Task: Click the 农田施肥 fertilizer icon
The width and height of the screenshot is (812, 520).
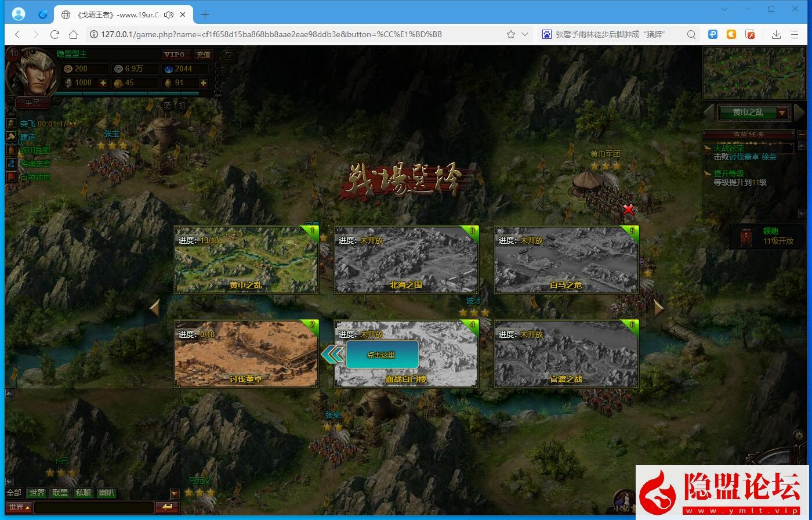Action: pos(11,150)
